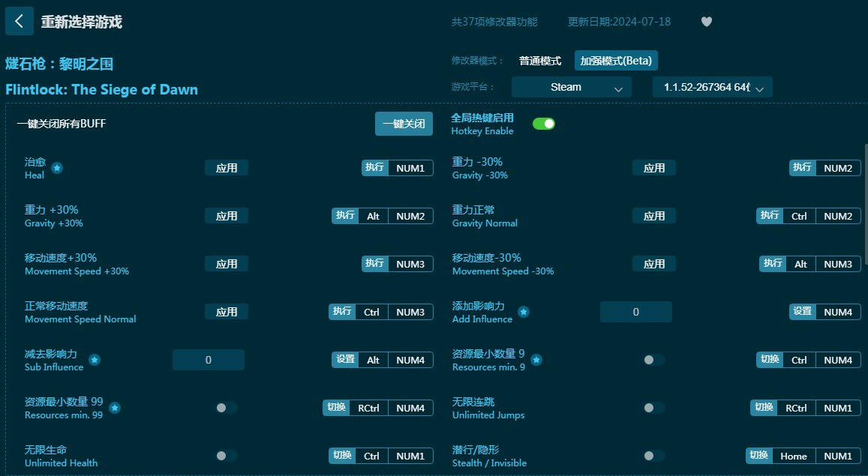Viewport: 868px width, 476px height.
Task: Click the Flintlock: The Siege of Dawn title
Action: [102, 89]
